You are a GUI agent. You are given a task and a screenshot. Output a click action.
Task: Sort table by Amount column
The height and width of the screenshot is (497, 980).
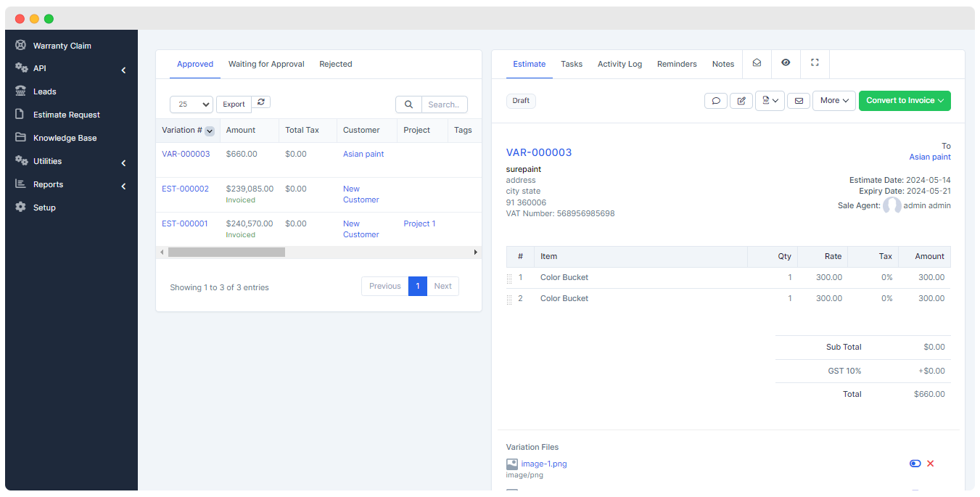(x=241, y=131)
